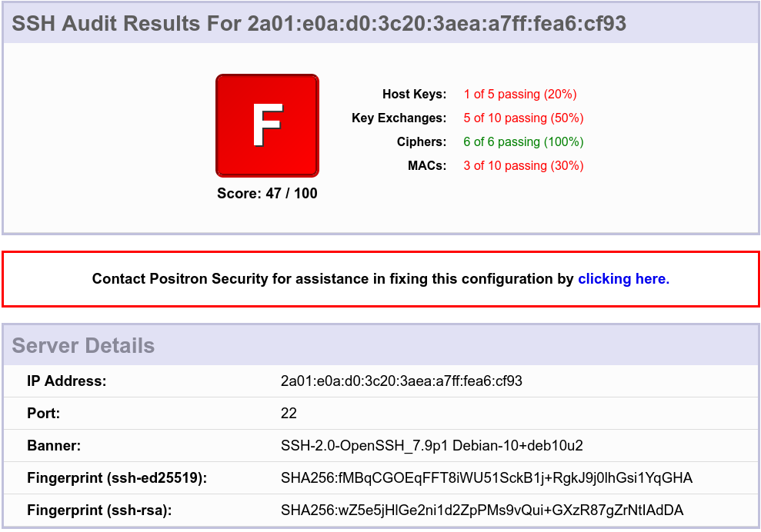Click '1 of 5 passing (20%)' result

tap(520, 95)
